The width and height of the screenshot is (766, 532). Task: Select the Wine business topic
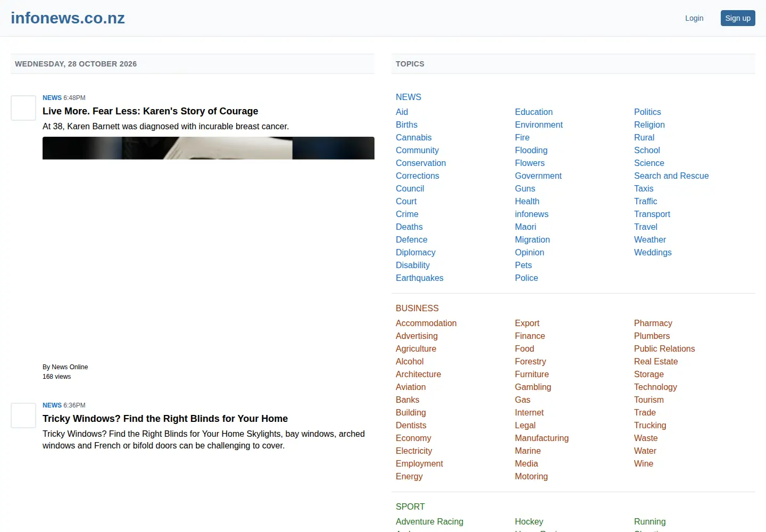644,463
